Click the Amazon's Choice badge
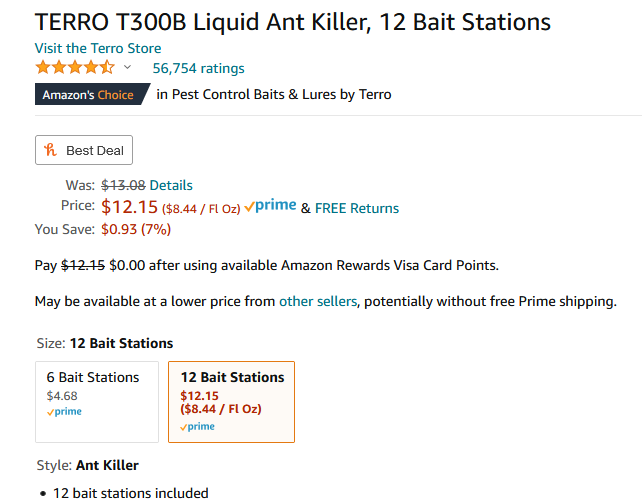Viewport: 642px width, 499px height. [93, 94]
